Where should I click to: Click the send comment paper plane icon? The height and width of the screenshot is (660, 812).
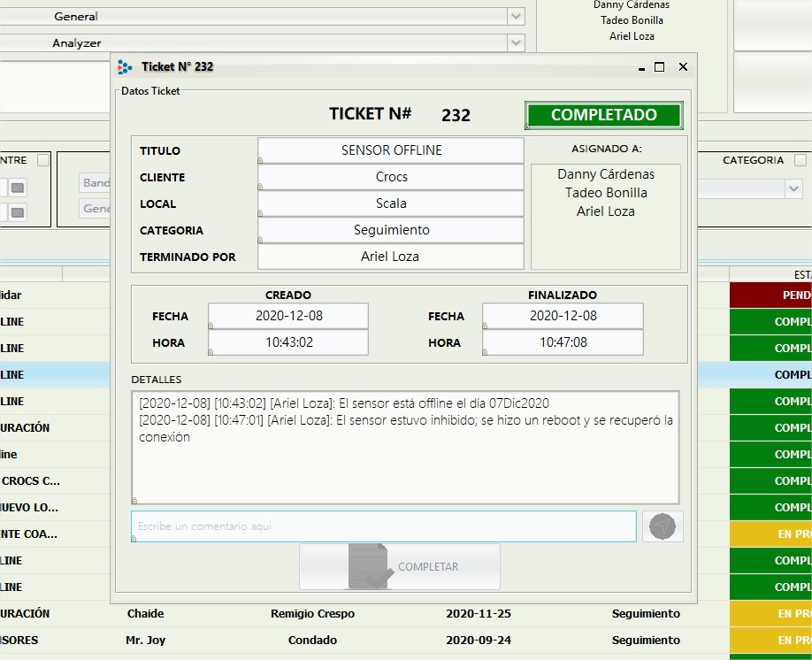662,526
